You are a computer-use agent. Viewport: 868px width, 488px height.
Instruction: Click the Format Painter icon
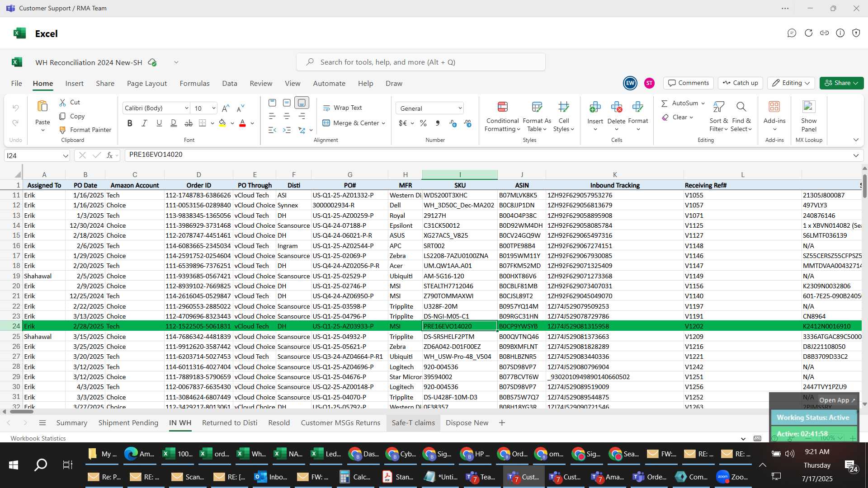62,130
